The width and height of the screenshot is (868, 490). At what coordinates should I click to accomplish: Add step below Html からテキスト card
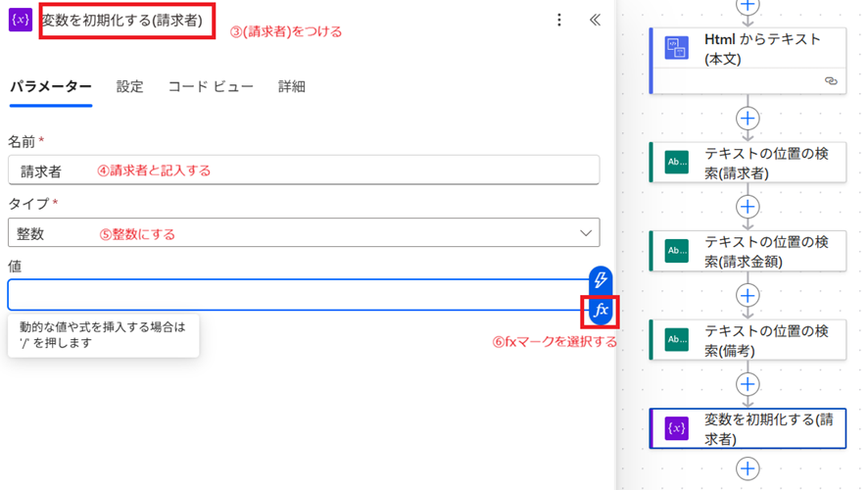click(x=747, y=118)
